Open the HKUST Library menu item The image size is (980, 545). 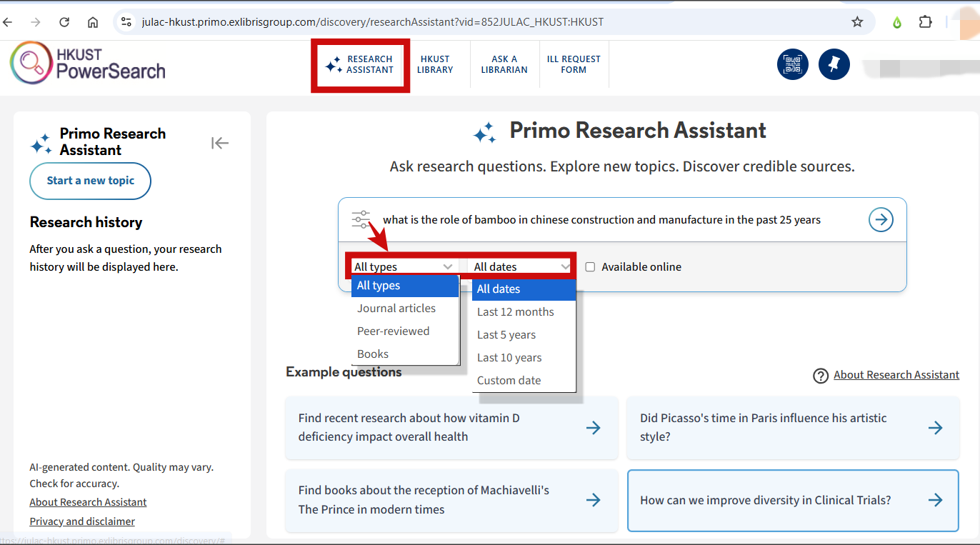coord(435,64)
